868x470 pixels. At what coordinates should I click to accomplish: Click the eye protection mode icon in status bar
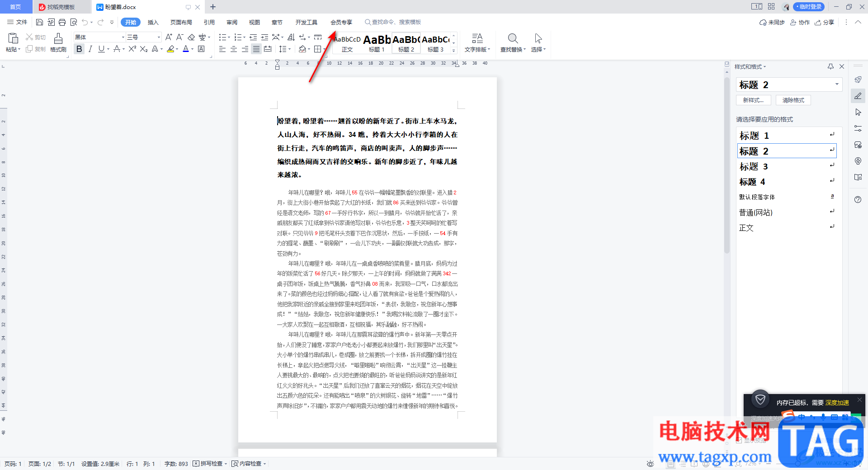[x=650, y=464]
